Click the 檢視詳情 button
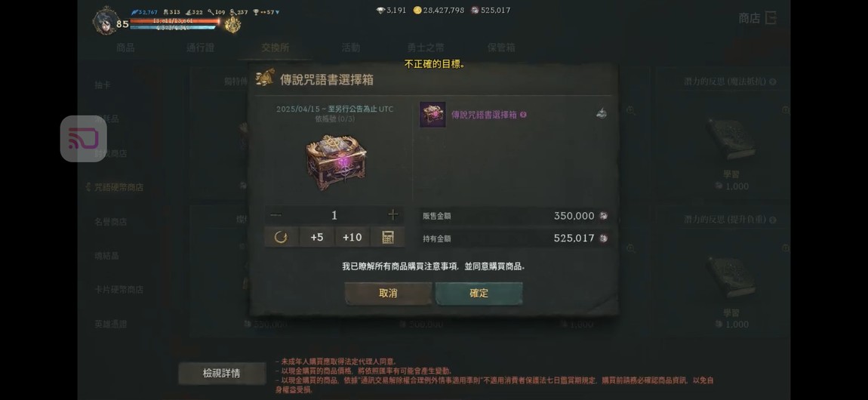 (x=221, y=374)
